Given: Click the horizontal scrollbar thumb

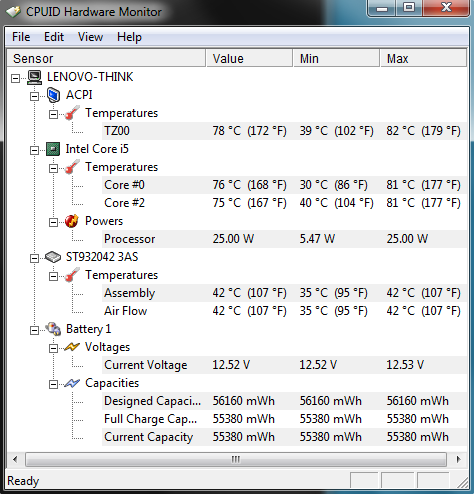Looking at the screenshot, I should (236, 459).
